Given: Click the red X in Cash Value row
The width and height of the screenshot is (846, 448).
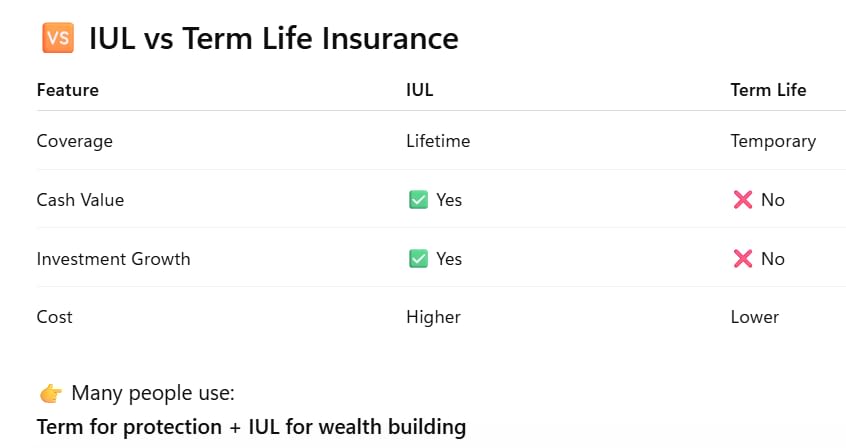Looking at the screenshot, I should click(743, 200).
